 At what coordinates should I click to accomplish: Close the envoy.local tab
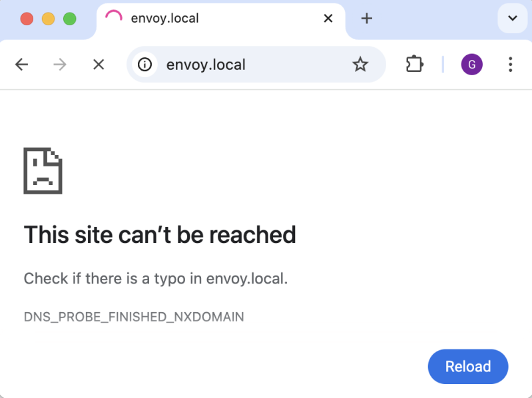(x=328, y=19)
